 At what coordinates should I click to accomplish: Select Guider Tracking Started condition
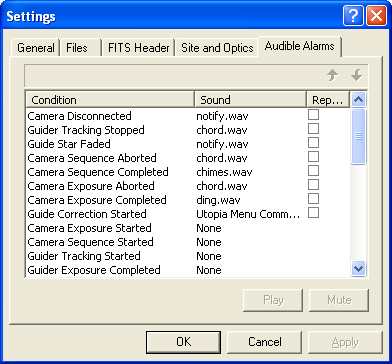[x=84, y=256]
